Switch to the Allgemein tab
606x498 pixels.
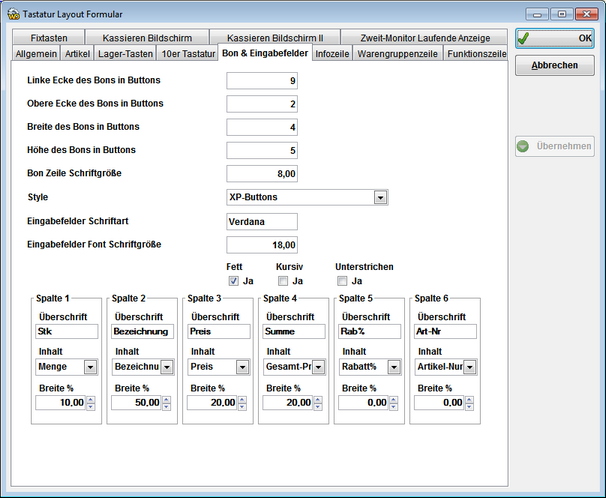(36, 53)
